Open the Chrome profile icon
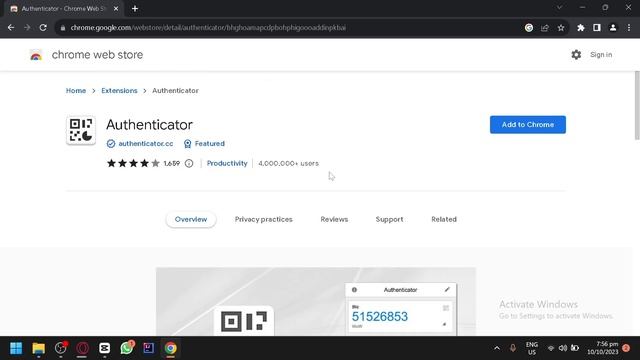This screenshot has width=640, height=360. tap(613, 28)
